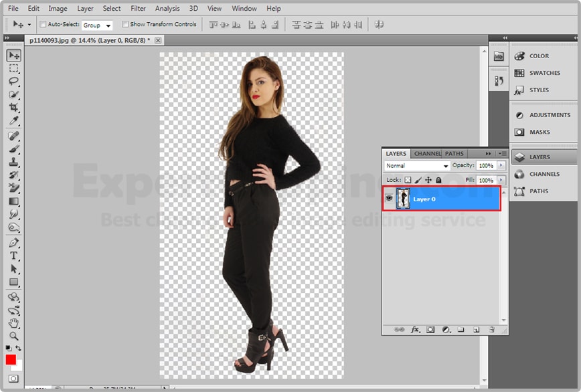
Task: Select the Horizontal Type tool
Action: pyautogui.click(x=13, y=256)
